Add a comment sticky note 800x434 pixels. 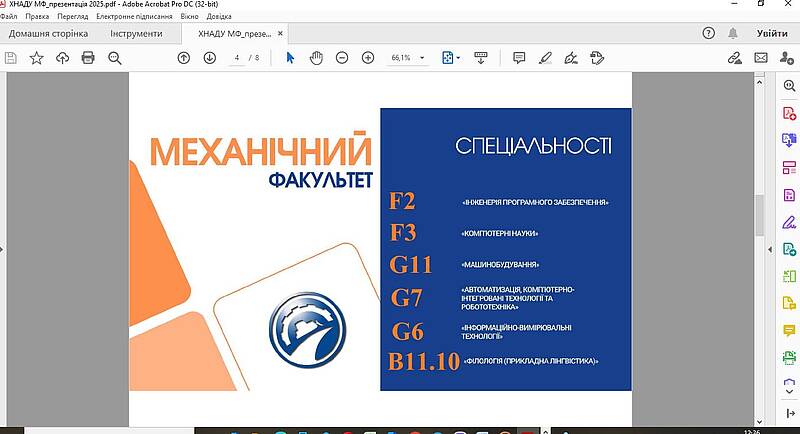pyautogui.click(x=519, y=58)
